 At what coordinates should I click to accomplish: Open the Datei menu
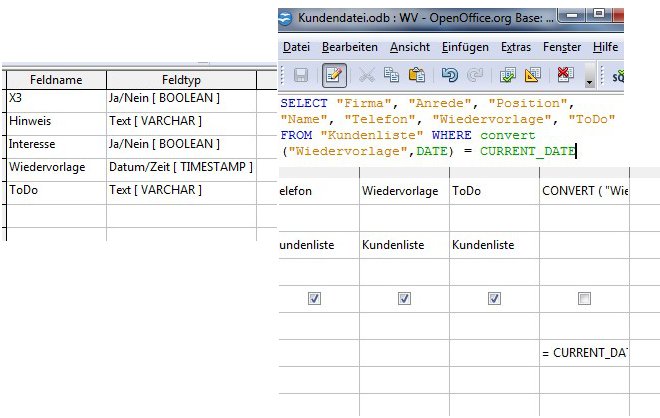(x=296, y=47)
